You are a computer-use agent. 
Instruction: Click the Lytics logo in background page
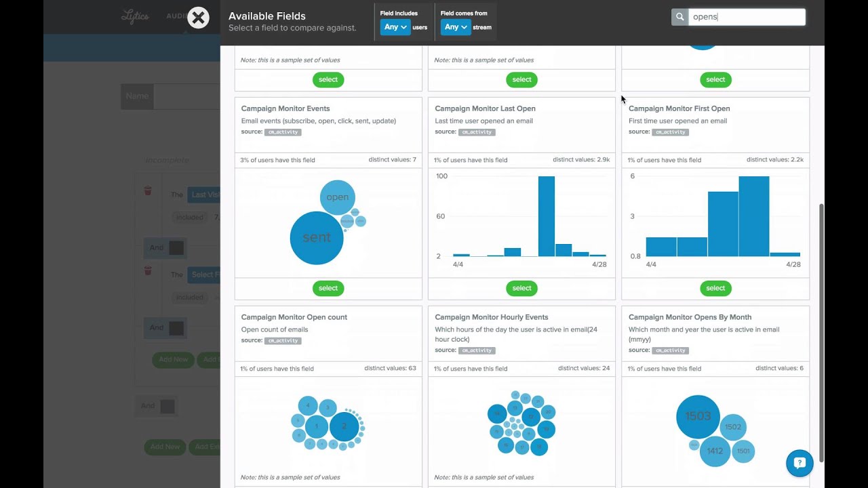134,17
